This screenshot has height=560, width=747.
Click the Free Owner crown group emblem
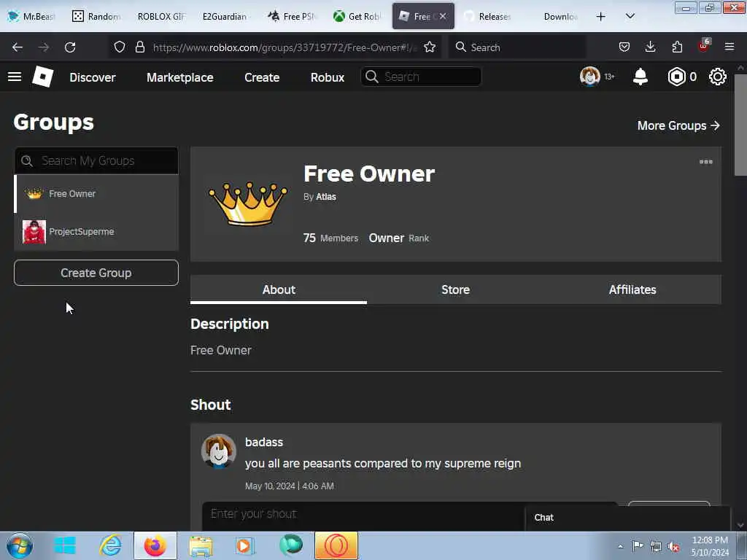coord(248,203)
